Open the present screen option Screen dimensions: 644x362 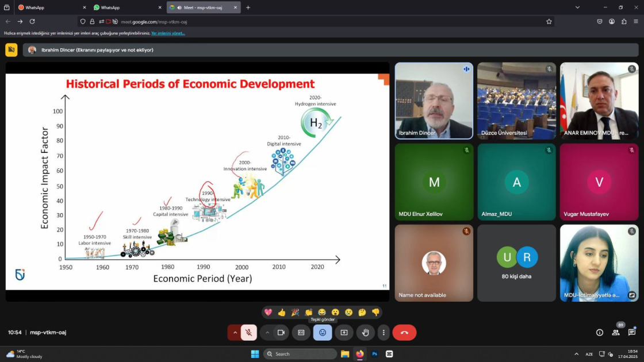click(x=344, y=333)
